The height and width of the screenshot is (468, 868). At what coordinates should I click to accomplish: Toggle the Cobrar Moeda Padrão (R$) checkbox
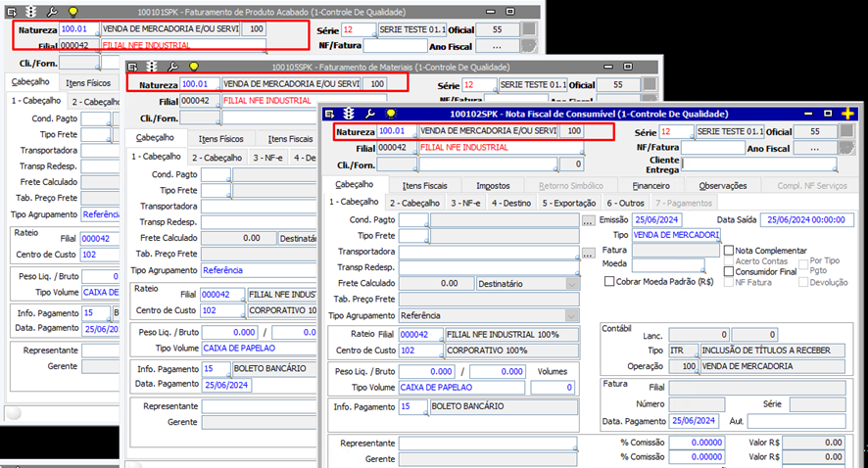(609, 282)
